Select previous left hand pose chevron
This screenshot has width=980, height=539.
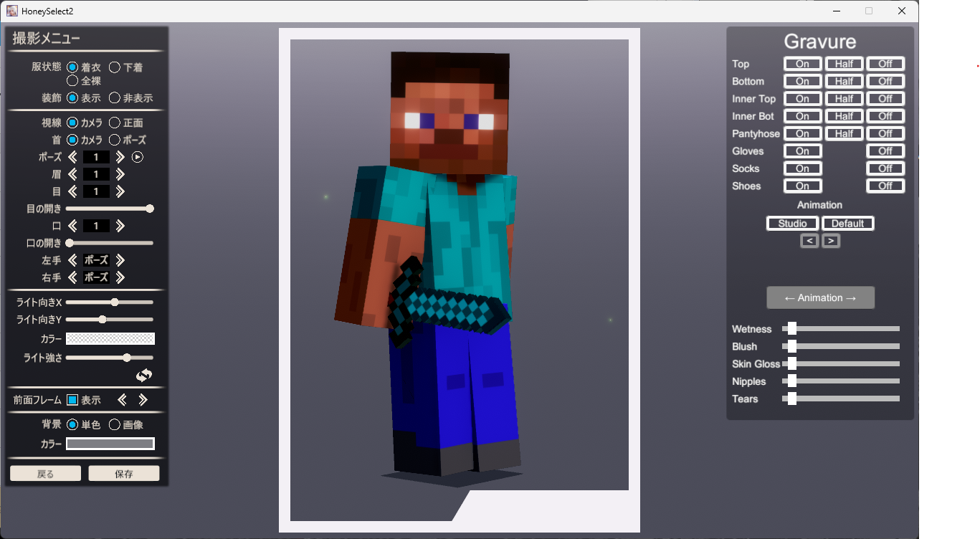(72, 260)
